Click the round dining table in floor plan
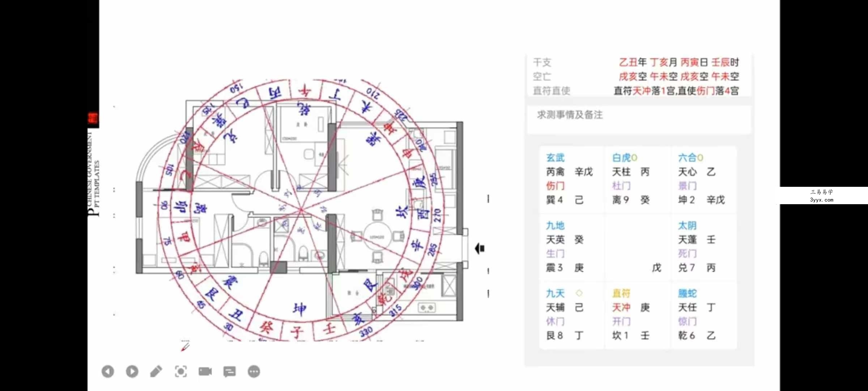 coord(377,237)
